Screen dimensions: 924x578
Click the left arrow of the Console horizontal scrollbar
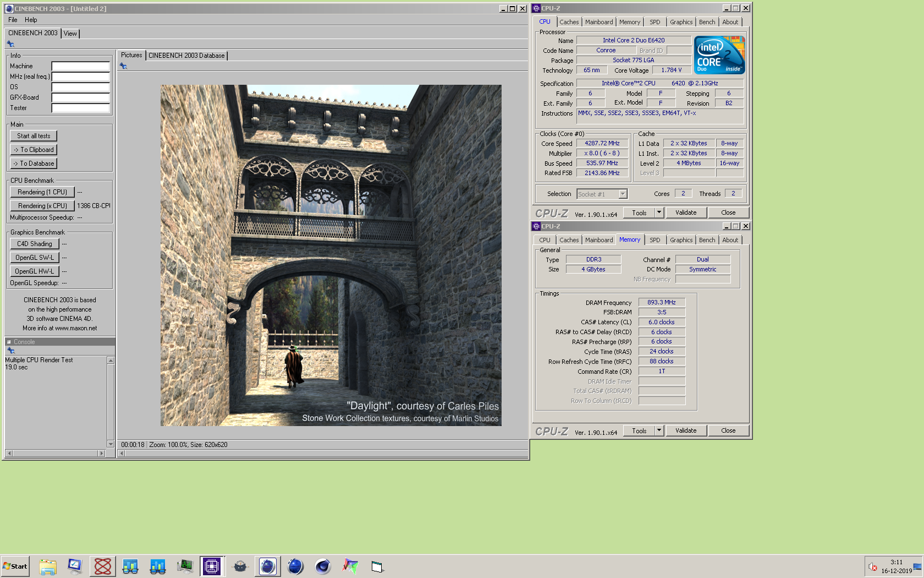tap(9, 453)
